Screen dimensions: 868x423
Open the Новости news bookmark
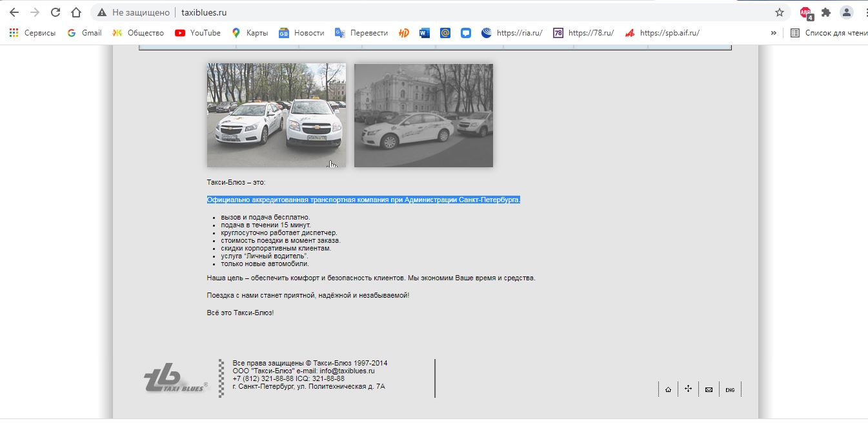point(301,33)
